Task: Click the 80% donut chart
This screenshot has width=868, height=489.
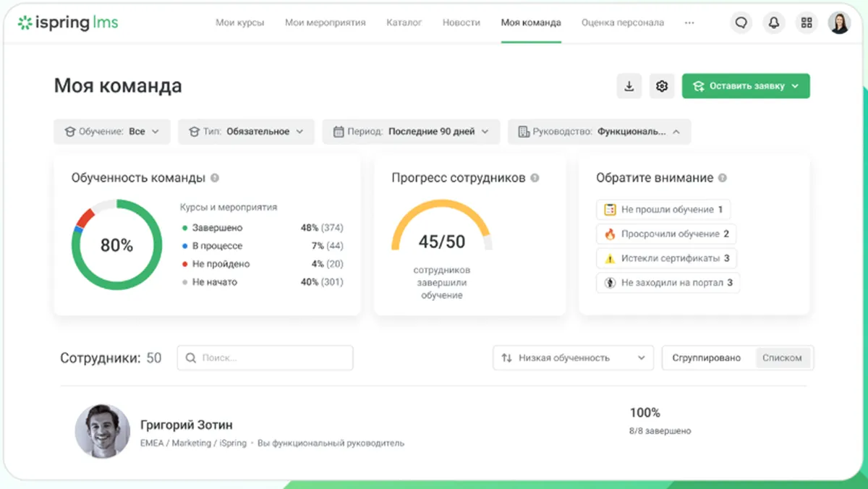Action: [116, 245]
